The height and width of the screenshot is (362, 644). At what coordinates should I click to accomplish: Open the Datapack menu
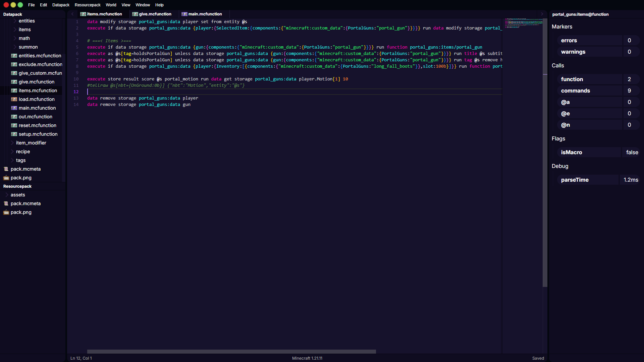coord(61,5)
